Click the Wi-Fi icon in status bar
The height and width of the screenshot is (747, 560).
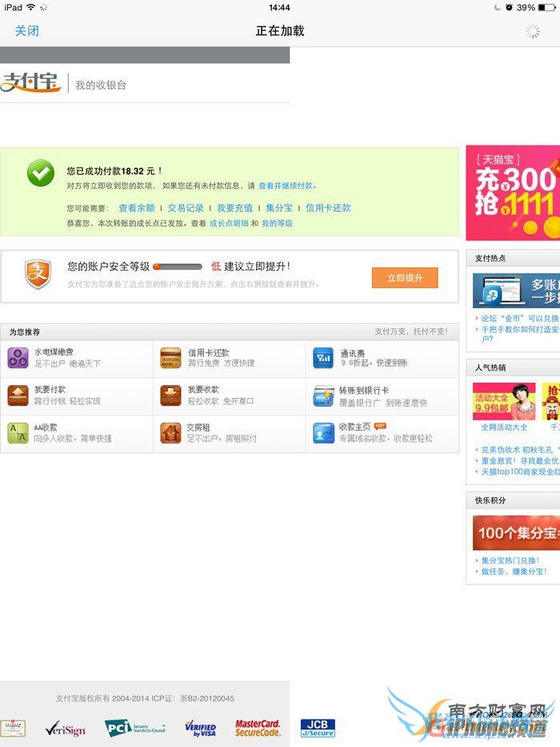31,7
